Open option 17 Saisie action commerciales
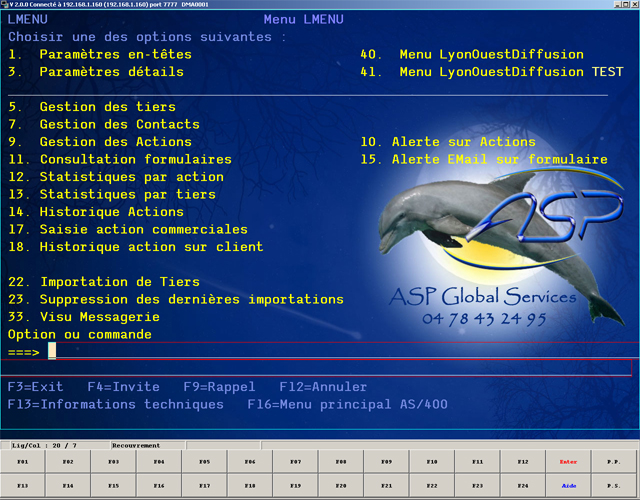The width and height of the screenshot is (640, 500). [x=128, y=229]
